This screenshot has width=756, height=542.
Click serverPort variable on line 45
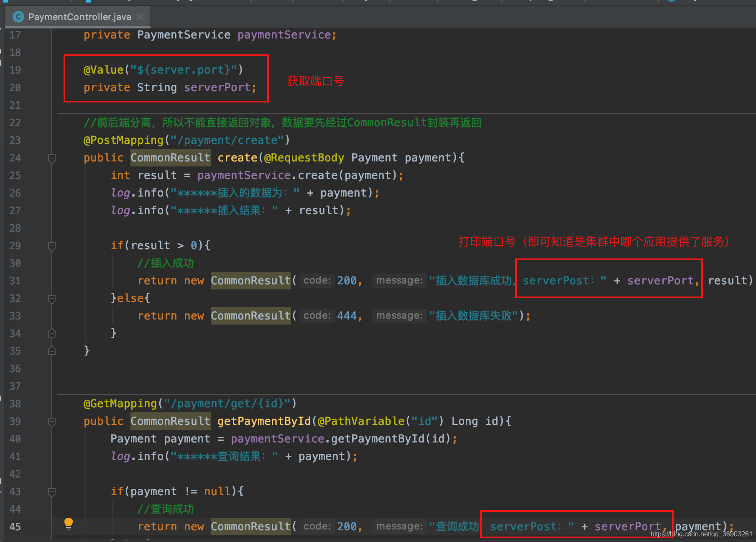tap(628, 527)
